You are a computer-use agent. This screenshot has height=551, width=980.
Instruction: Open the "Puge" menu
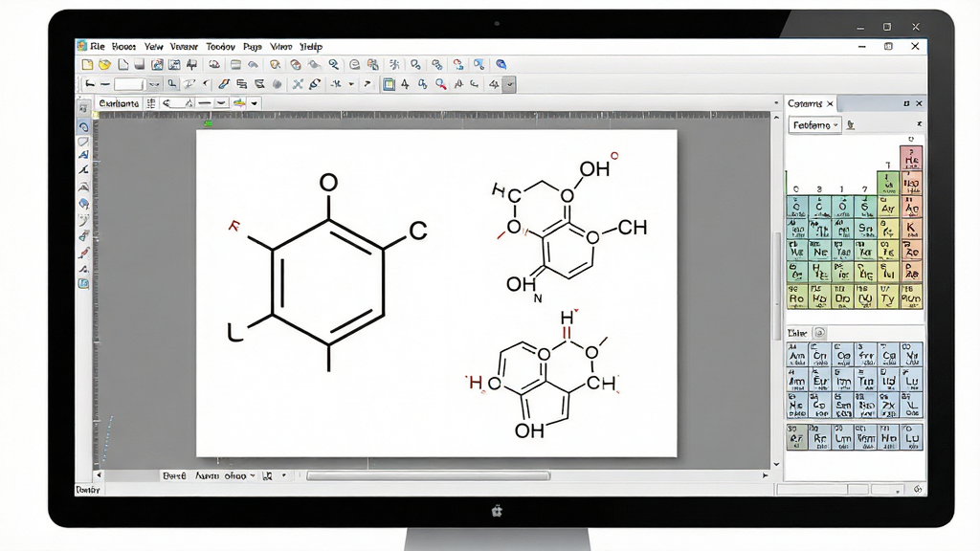click(x=253, y=47)
